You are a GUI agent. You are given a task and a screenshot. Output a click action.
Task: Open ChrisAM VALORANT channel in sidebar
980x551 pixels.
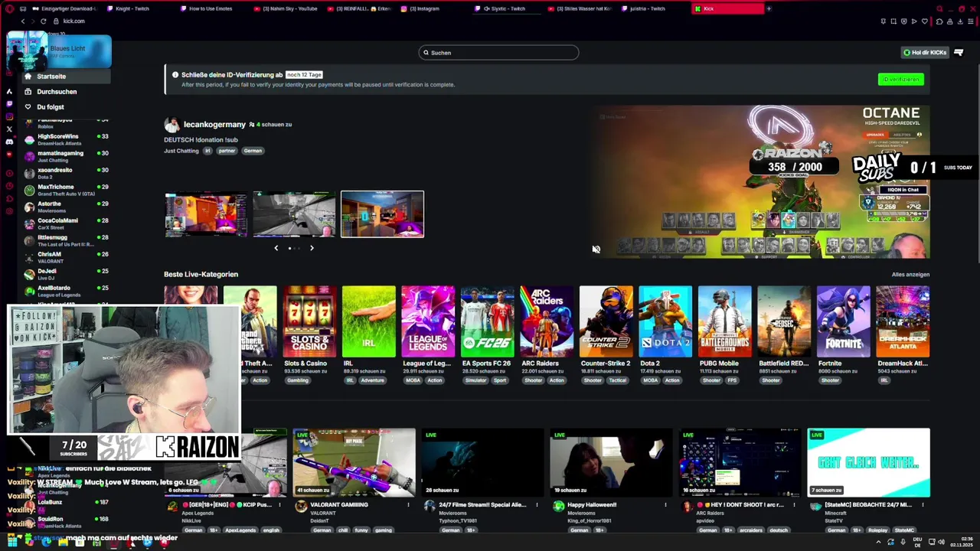pyautogui.click(x=67, y=257)
